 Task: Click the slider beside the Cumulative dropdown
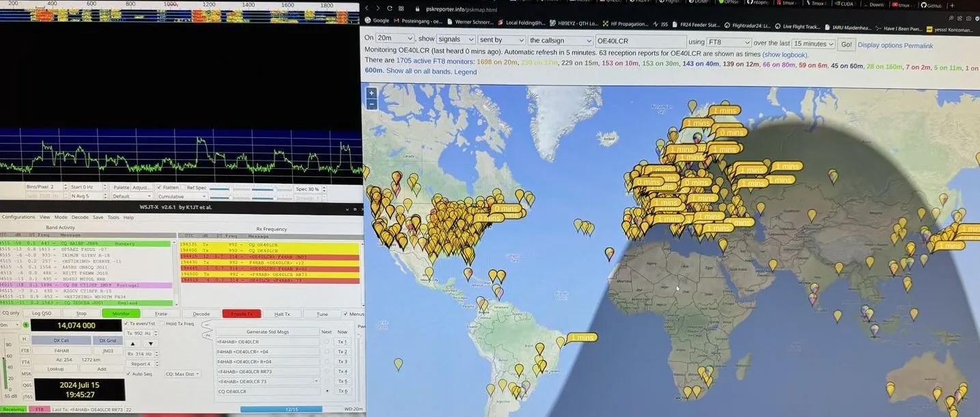(229, 198)
